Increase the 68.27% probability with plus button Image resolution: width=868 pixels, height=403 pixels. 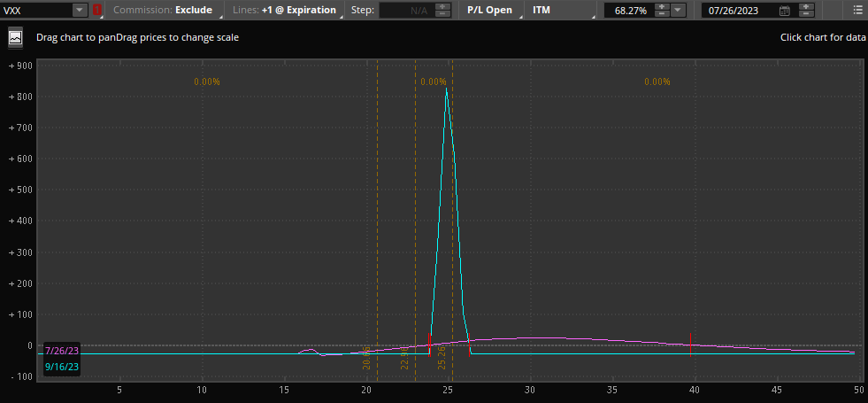tap(661, 6)
